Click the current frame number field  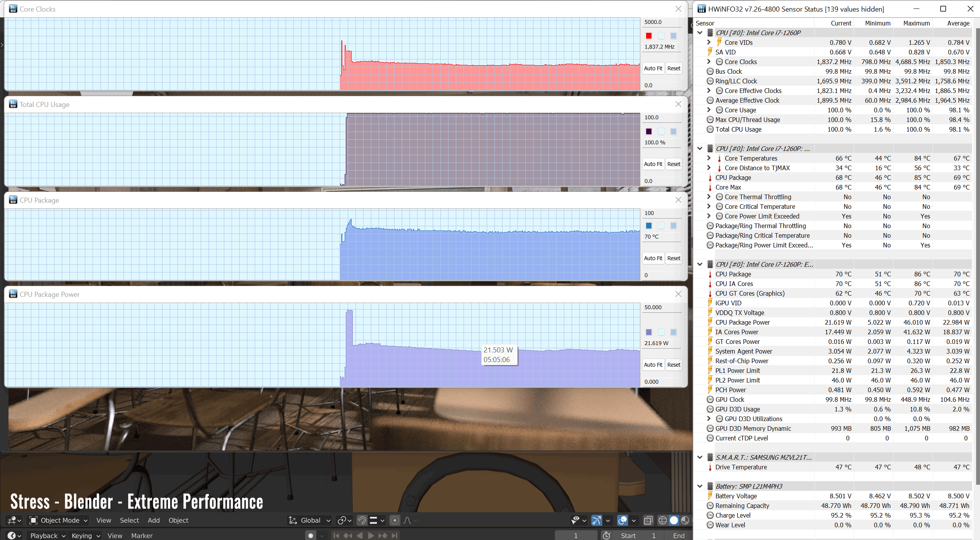point(576,535)
